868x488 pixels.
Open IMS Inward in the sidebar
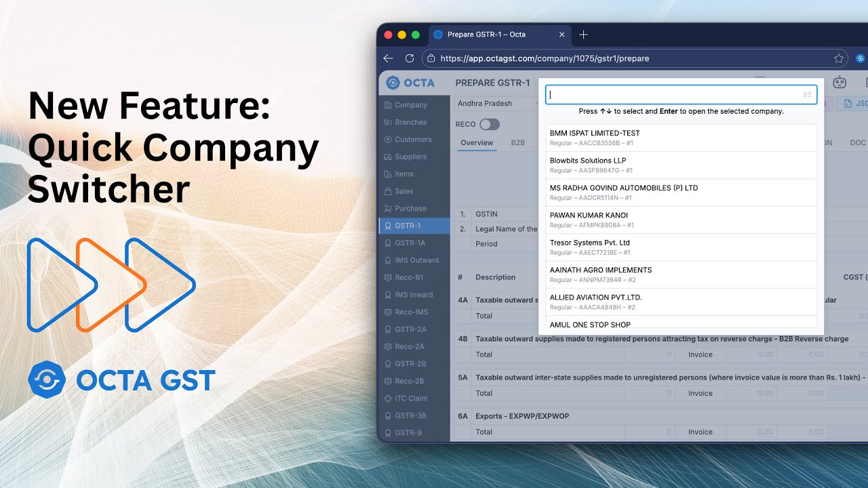click(x=414, y=295)
